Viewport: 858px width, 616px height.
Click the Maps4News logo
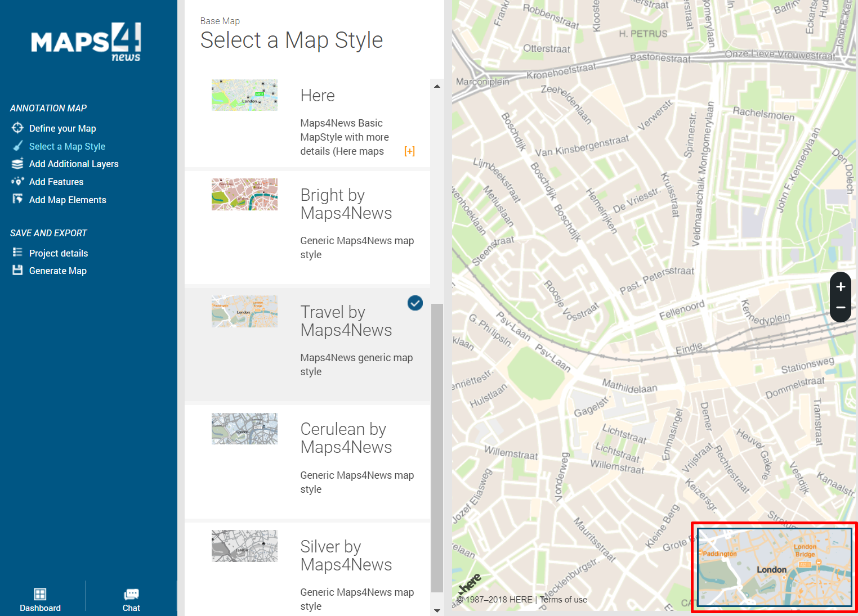(x=86, y=42)
